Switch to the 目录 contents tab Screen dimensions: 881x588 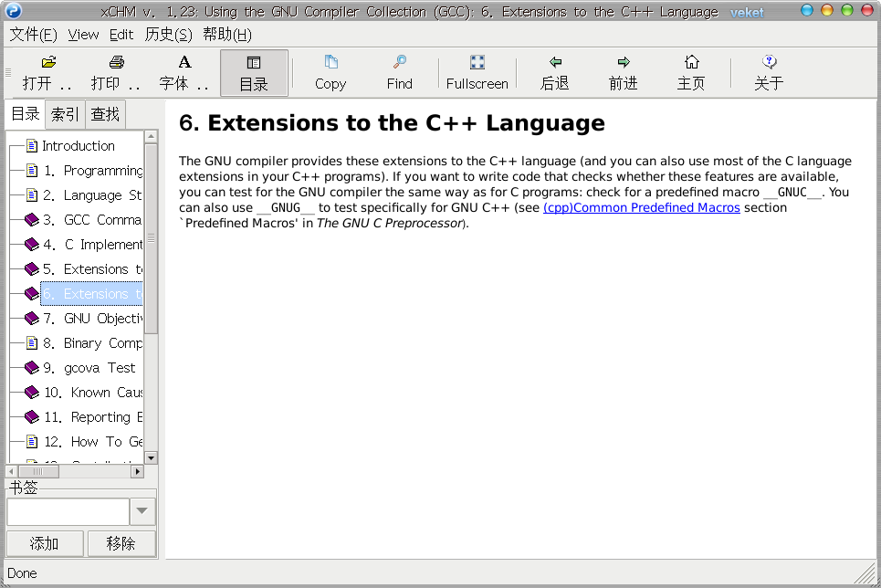point(26,113)
